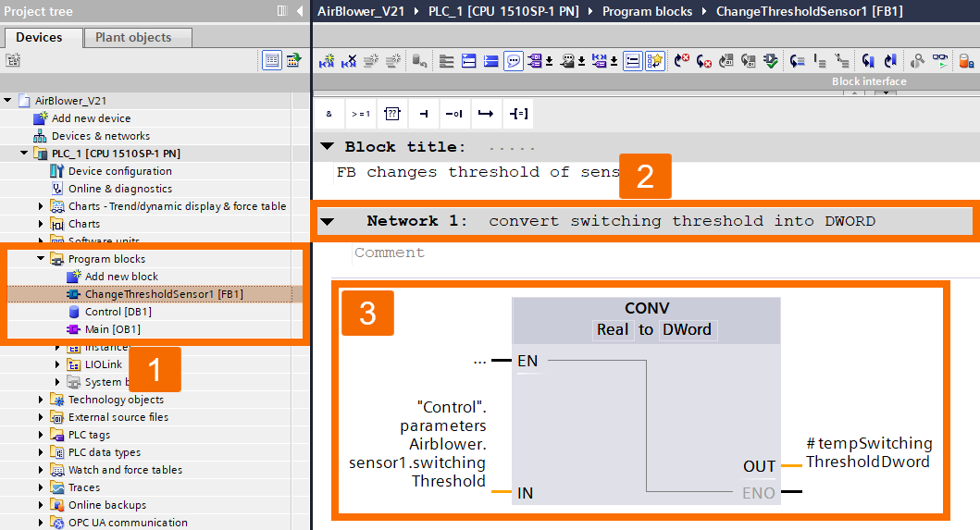Screen dimensions: 980x530
Task: Click the gray cylinder undo icon
Action: [x=419, y=61]
